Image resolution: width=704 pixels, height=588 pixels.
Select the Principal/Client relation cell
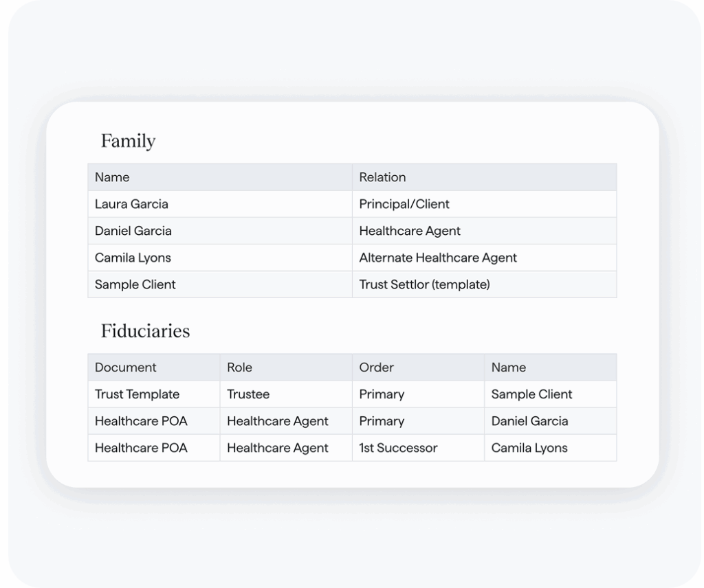[485, 204]
